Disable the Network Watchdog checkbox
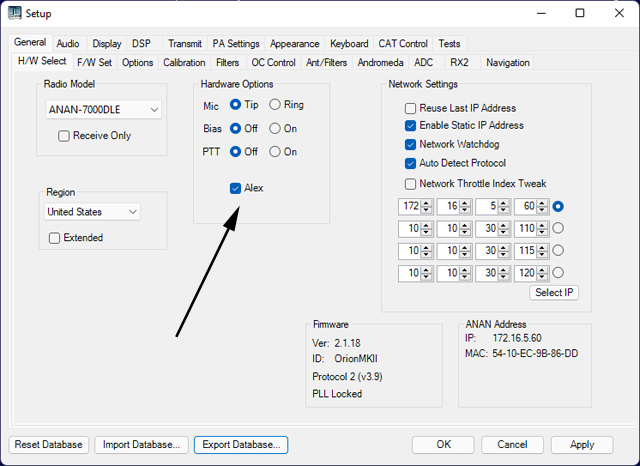The image size is (640, 466). click(410, 145)
